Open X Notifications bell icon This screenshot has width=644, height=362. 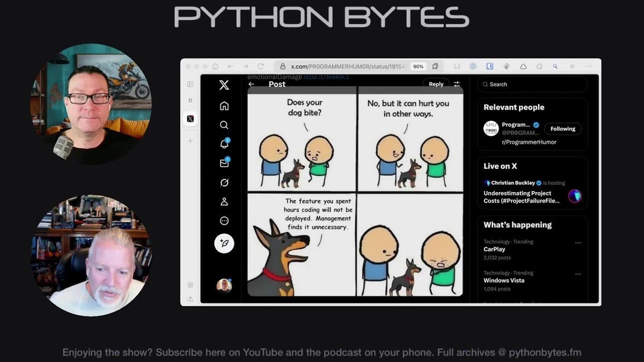[224, 144]
